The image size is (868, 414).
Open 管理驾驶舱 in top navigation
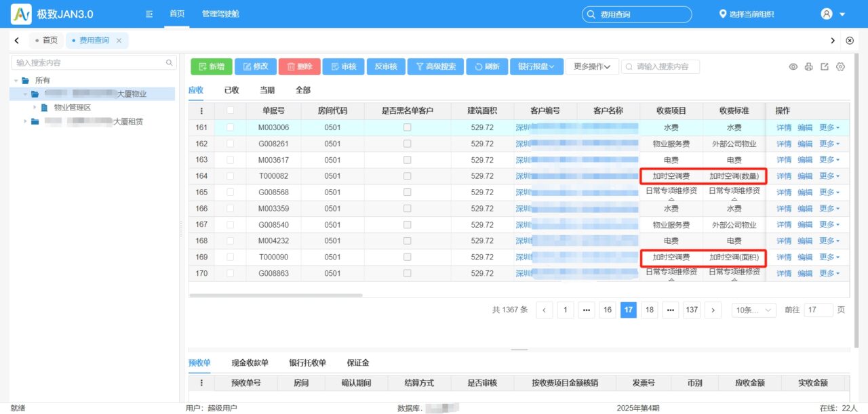220,14
